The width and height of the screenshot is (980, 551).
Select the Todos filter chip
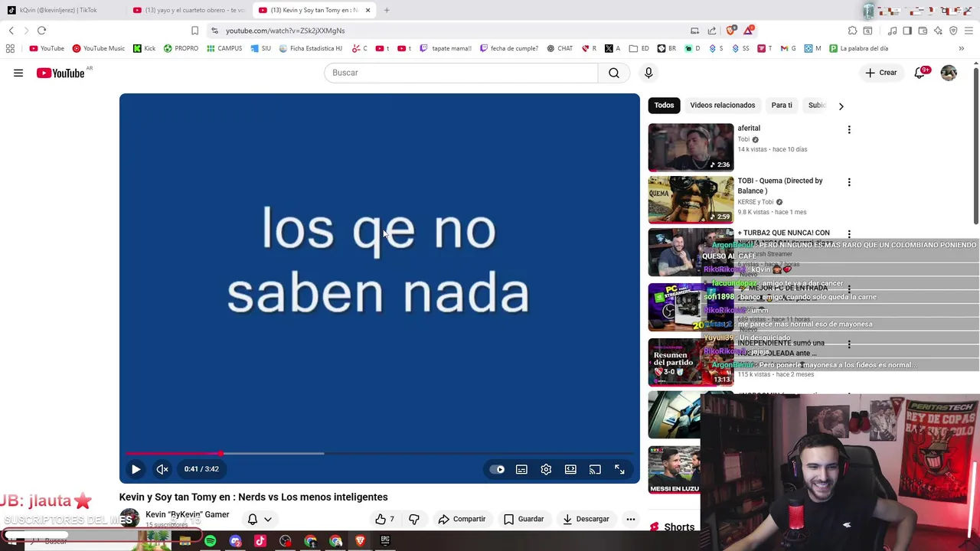(x=664, y=106)
